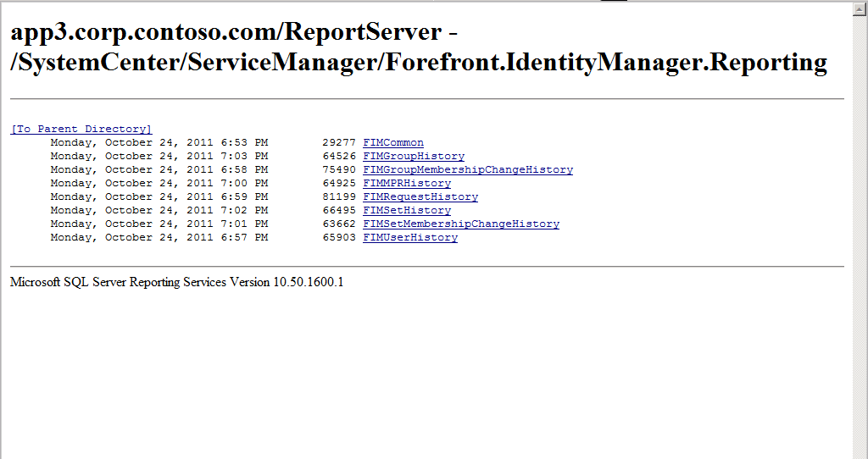868x459 pixels.
Task: Open the FIMUserHistory report link
Action: point(410,237)
